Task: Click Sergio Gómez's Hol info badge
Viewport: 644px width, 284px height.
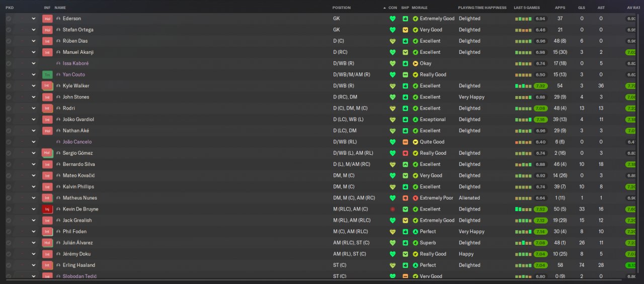Action: 47,153
